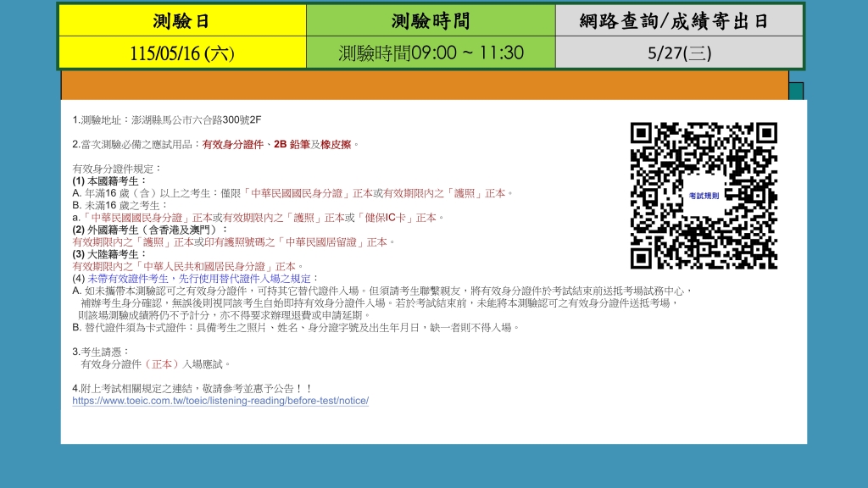
Task: Click the (3) 大陸籍考生 heading
Action: (x=109, y=254)
